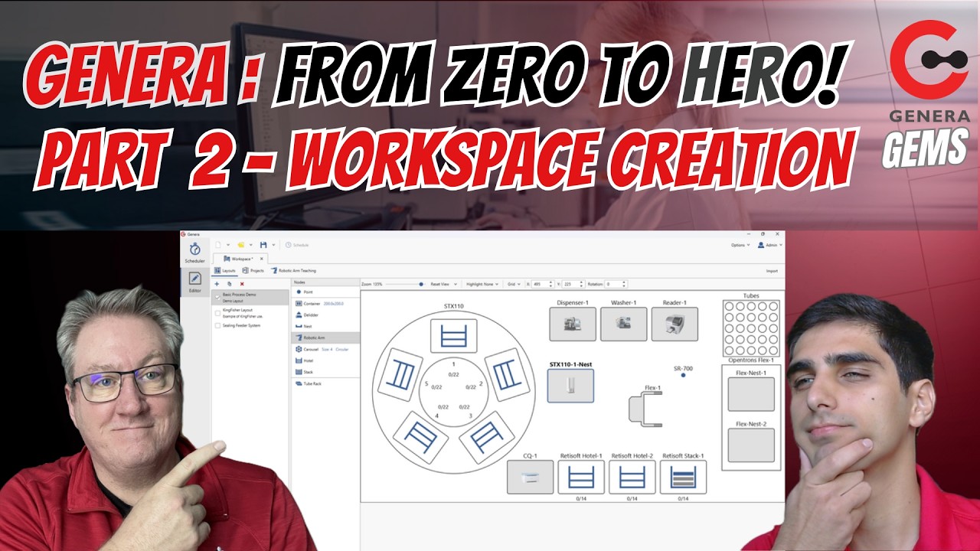Select the STX110-1-Nest on canvas
Image resolution: width=980 pixels, height=551 pixels.
tap(570, 386)
